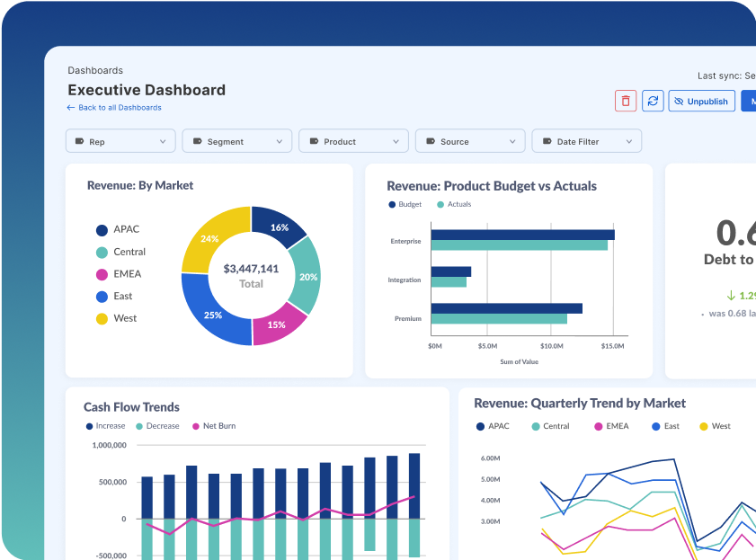
Task: Click the tag icon in Product filter
Action: pos(313,142)
